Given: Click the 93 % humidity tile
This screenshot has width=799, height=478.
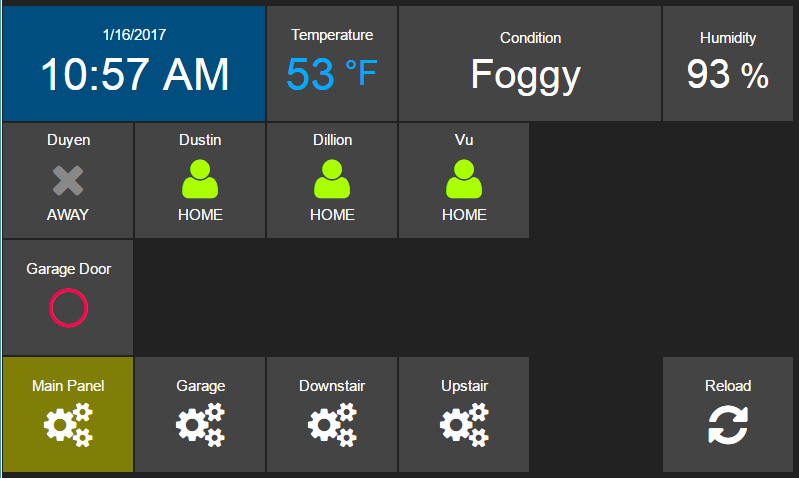Looking at the screenshot, I should [x=727, y=75].
